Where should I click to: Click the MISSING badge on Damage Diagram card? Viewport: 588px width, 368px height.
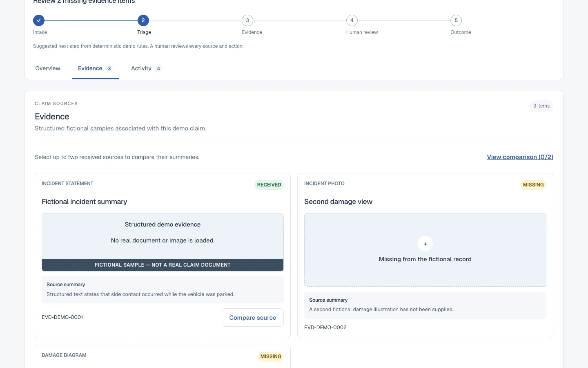(x=271, y=357)
